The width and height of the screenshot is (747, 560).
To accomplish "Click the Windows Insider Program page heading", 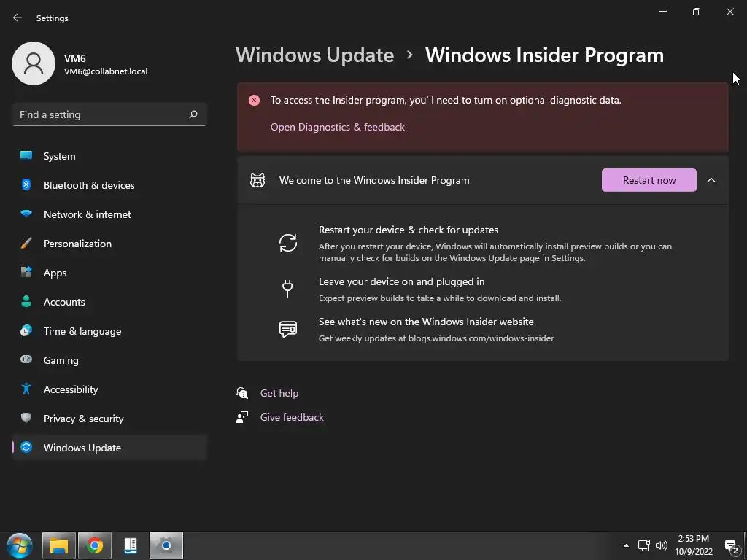I will coord(544,55).
